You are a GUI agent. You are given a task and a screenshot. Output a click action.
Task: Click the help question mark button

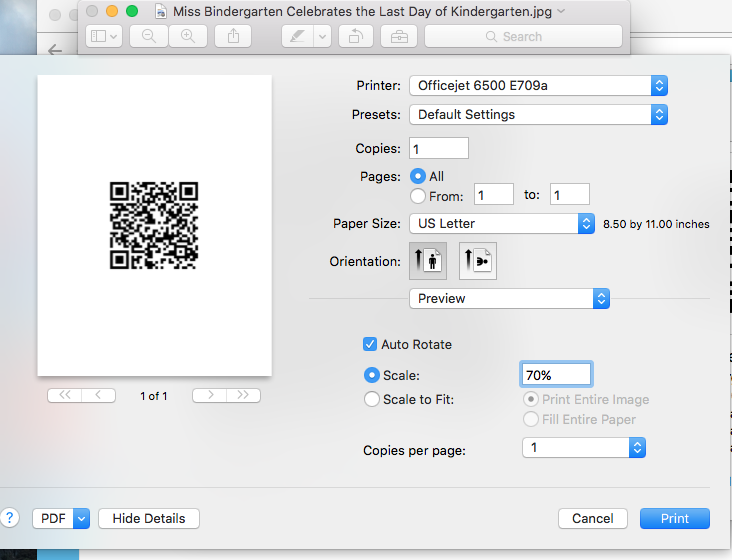click(x=10, y=518)
